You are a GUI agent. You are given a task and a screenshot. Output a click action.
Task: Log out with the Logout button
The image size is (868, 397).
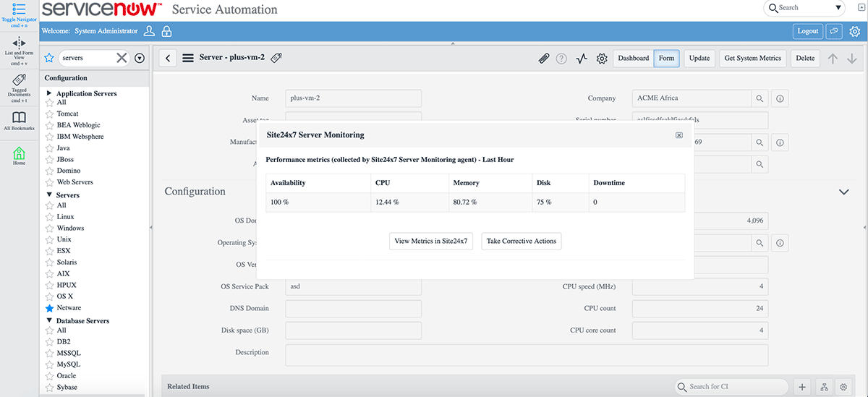pyautogui.click(x=808, y=31)
